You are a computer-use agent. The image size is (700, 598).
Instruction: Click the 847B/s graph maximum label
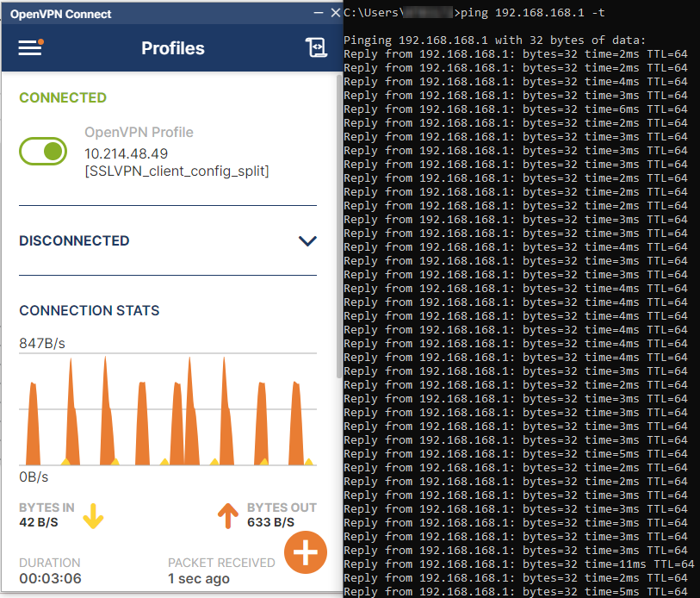[x=42, y=343]
